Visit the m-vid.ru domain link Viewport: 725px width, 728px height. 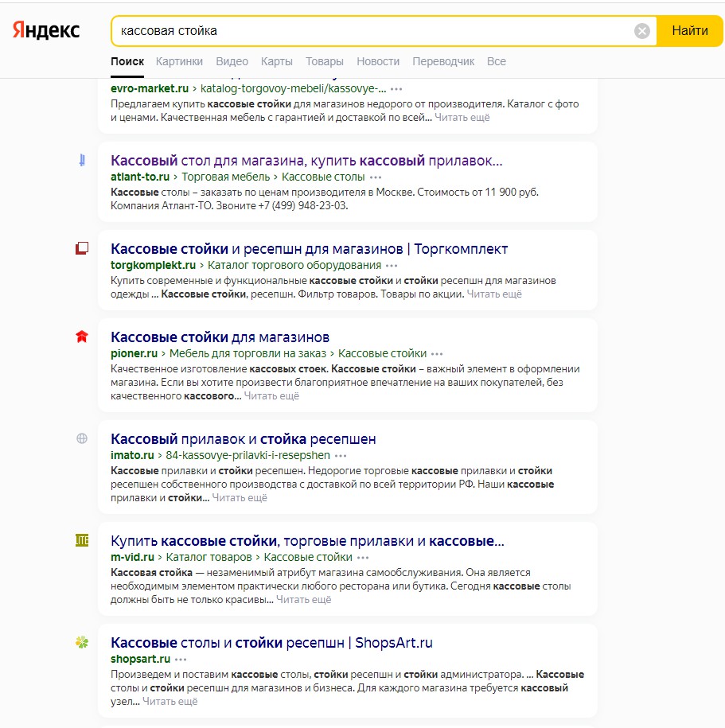pyautogui.click(x=132, y=557)
